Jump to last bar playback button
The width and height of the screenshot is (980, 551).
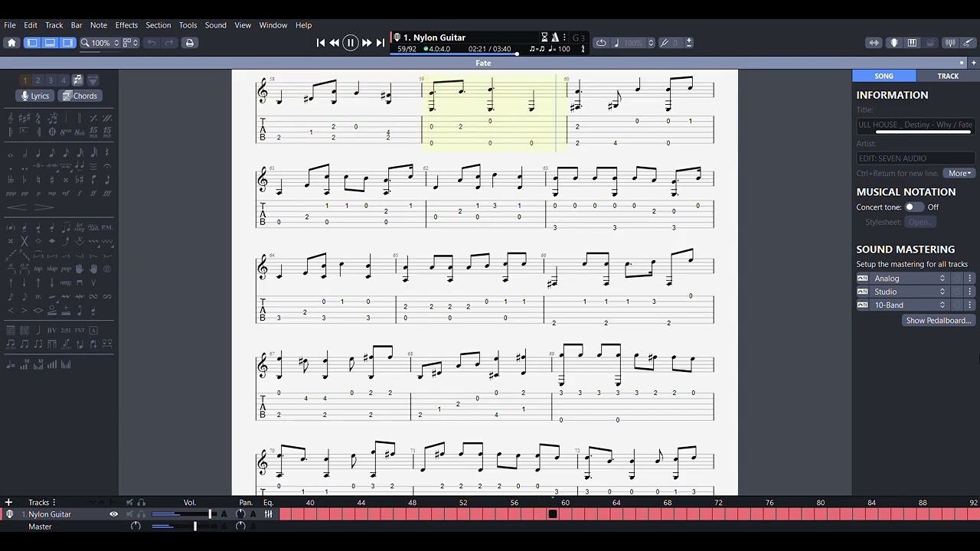coord(381,43)
